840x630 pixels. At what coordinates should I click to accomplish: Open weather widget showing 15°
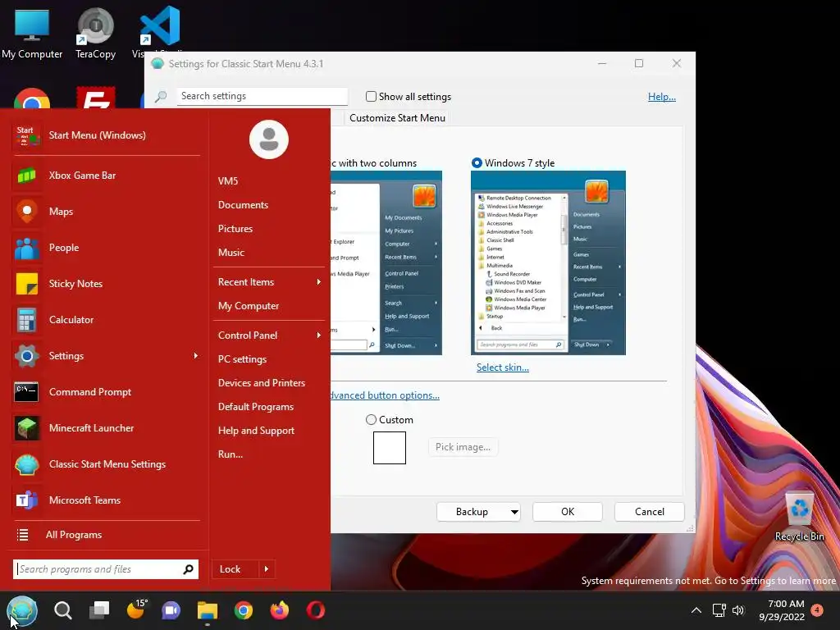(136, 609)
